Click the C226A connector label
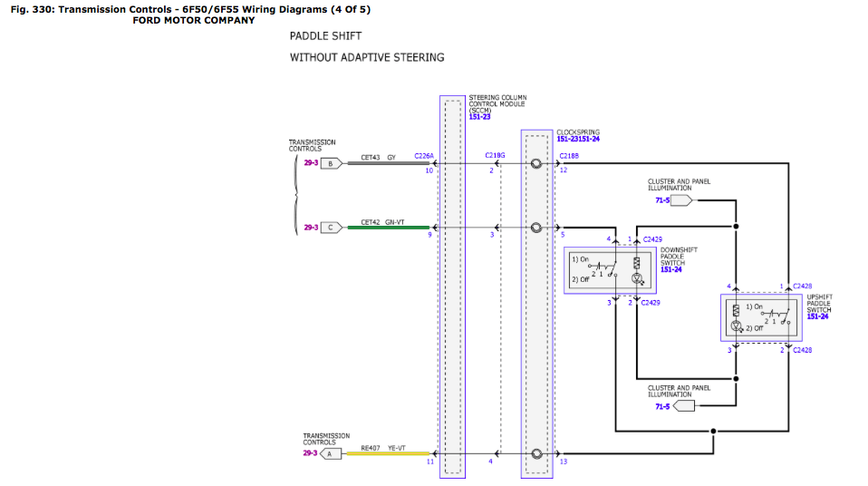Image resolution: width=868 pixels, height=486 pixels. tap(424, 156)
